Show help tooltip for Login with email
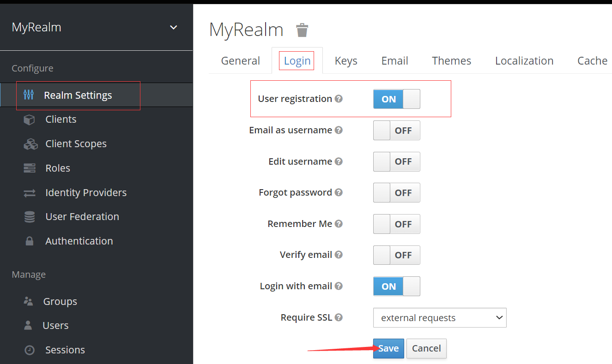This screenshot has width=612, height=364. click(x=339, y=286)
